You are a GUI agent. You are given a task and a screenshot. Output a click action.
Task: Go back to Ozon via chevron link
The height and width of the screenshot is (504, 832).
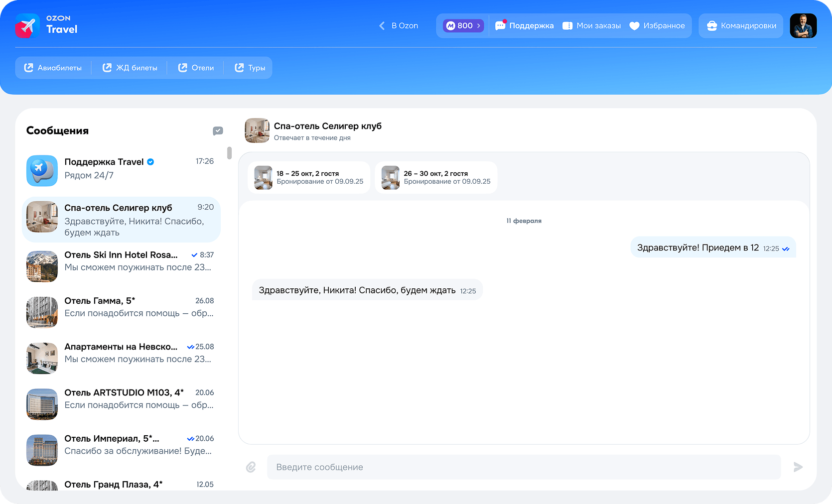coord(399,26)
